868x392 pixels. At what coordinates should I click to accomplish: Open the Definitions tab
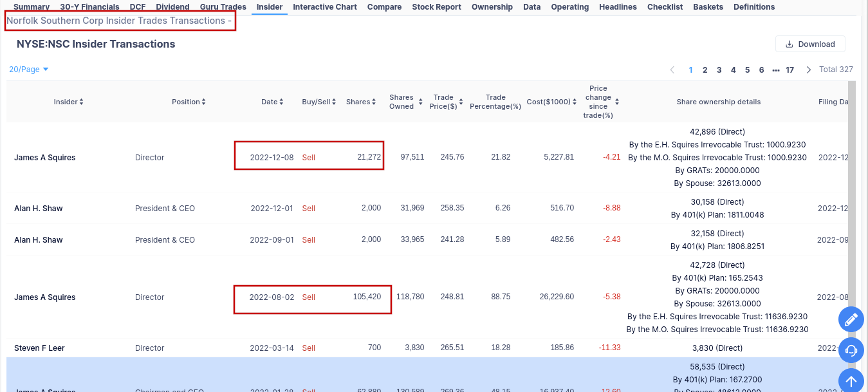click(754, 7)
